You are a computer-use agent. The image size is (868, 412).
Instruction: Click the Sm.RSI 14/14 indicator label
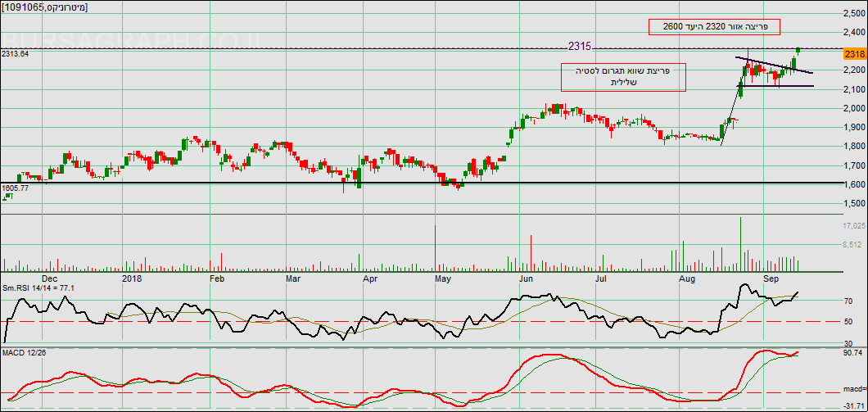tap(38, 287)
